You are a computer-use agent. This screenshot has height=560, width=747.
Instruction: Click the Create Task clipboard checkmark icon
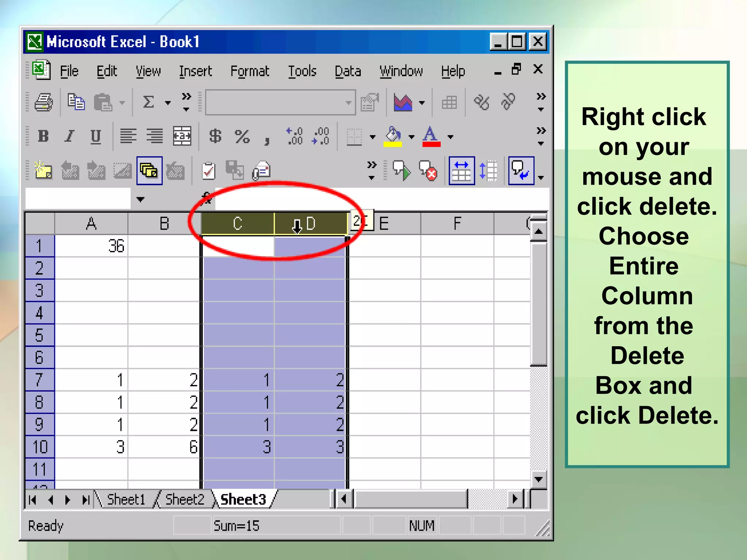[x=209, y=171]
